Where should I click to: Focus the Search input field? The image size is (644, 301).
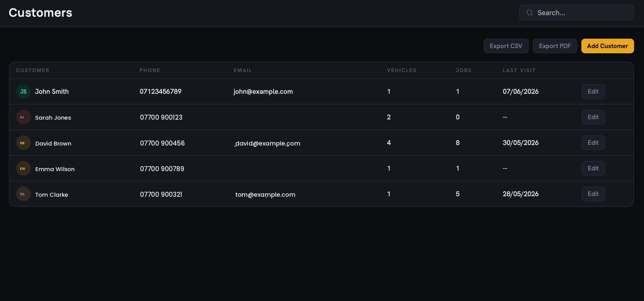click(576, 13)
